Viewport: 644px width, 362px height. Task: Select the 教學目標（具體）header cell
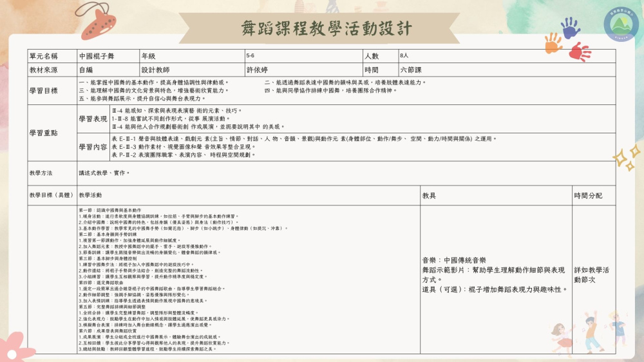pos(52,195)
